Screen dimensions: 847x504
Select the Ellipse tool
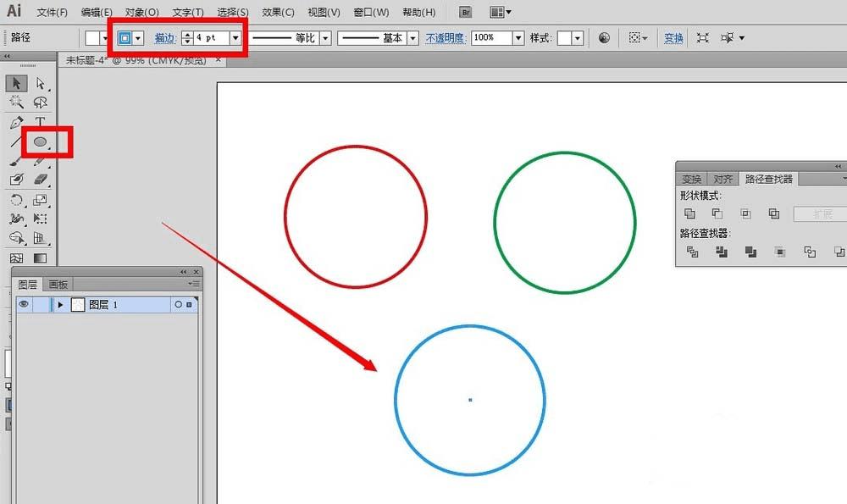click(x=41, y=141)
